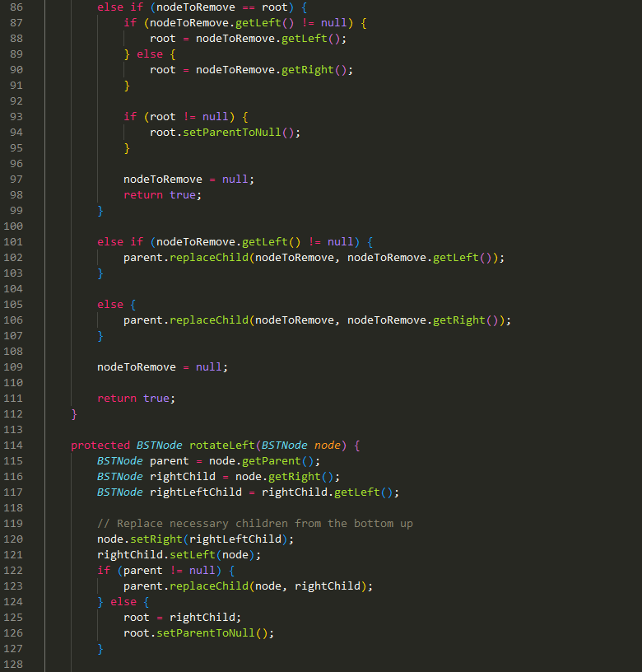Click the "rightLeftChild" variable declaration on line 117

point(196,492)
